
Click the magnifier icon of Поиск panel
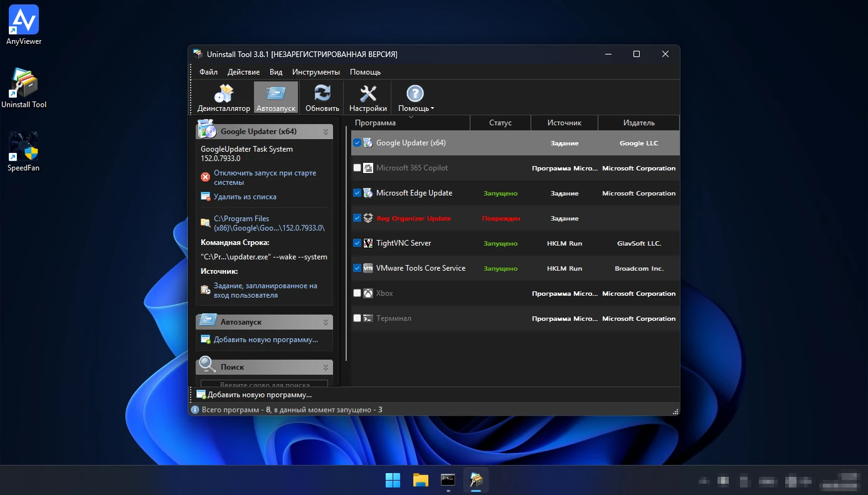(x=206, y=365)
